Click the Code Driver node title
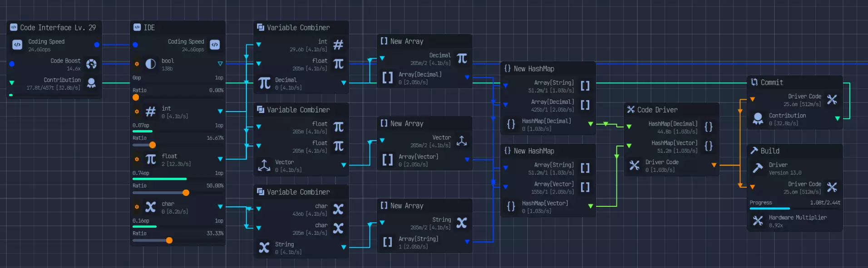 [x=657, y=110]
